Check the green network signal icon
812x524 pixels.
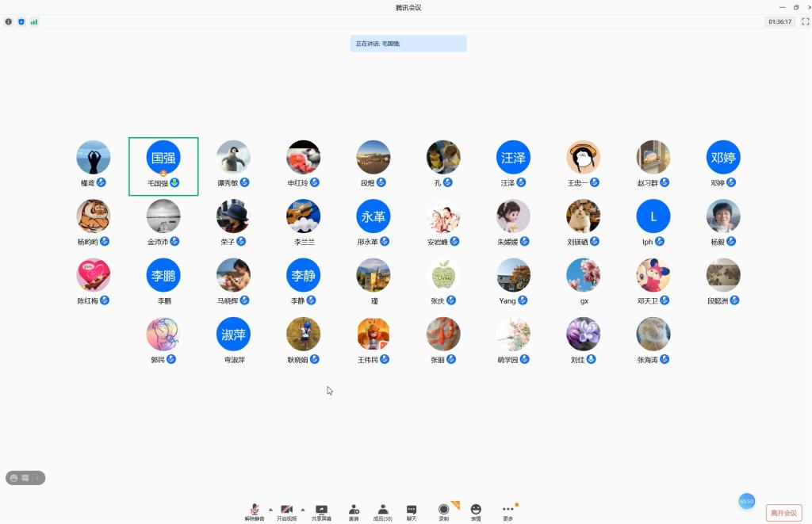pyautogui.click(x=34, y=21)
